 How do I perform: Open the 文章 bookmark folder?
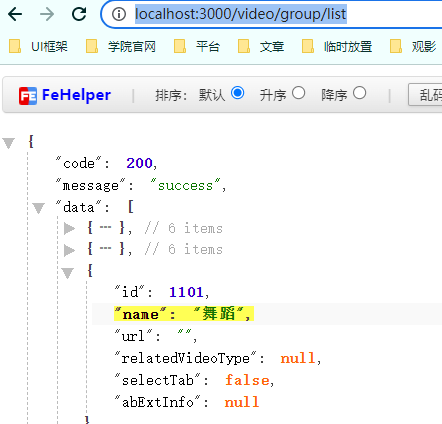click(261, 46)
